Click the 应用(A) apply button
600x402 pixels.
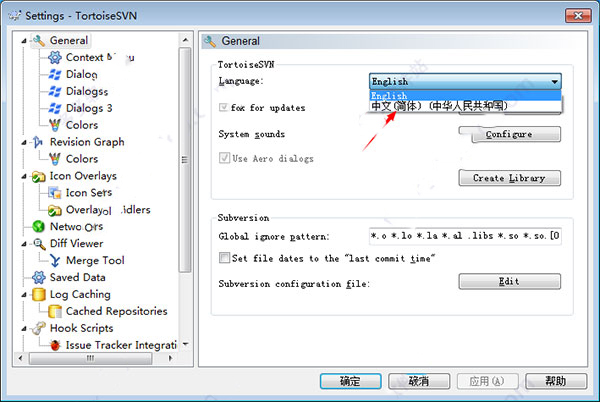click(x=488, y=381)
